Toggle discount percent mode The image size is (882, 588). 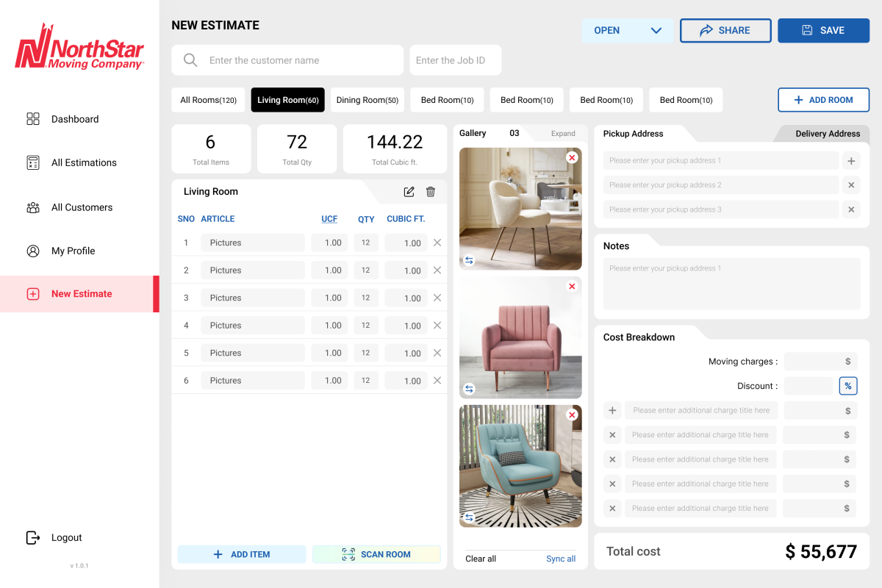pos(847,386)
